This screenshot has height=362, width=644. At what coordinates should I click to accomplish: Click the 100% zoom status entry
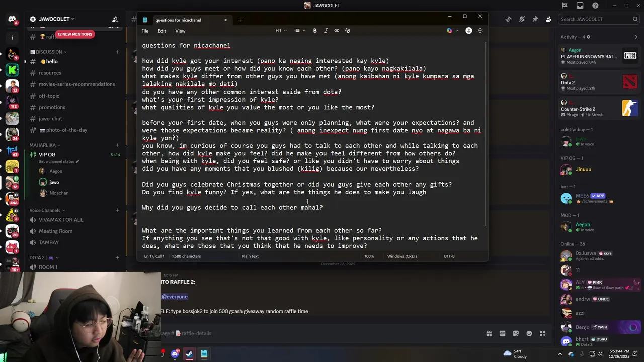point(369,256)
